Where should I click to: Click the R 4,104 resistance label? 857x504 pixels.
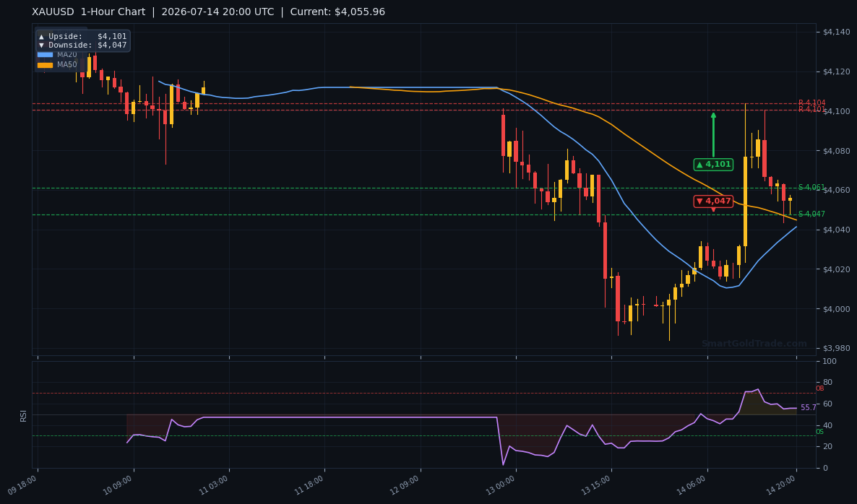pos(811,103)
